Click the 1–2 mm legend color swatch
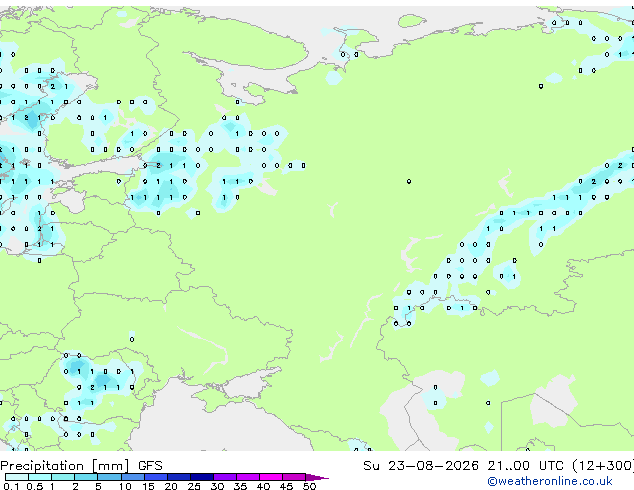 63,477
